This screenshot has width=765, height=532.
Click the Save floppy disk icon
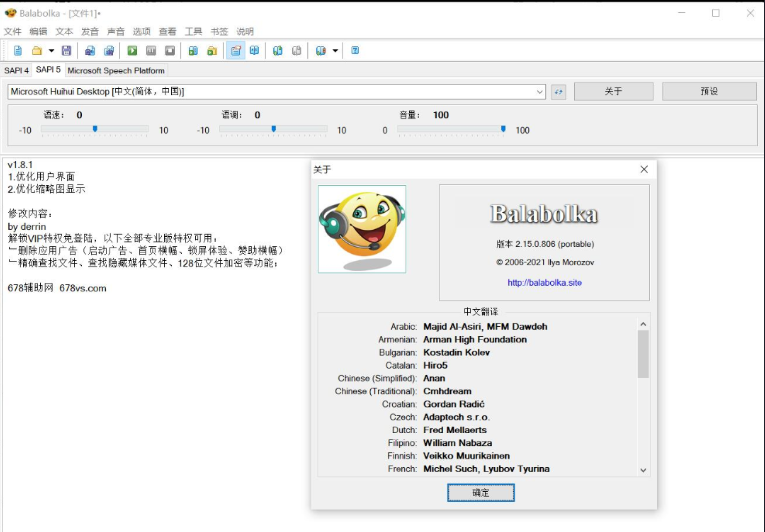click(66, 50)
